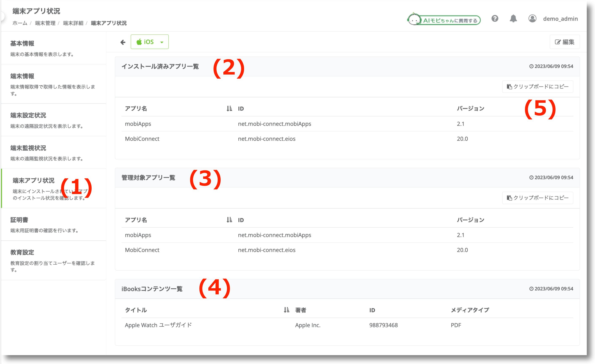Image resolution: width=595 pixels, height=364 pixels.
Task: Click Apple Inc. author cell
Action: coord(308,325)
